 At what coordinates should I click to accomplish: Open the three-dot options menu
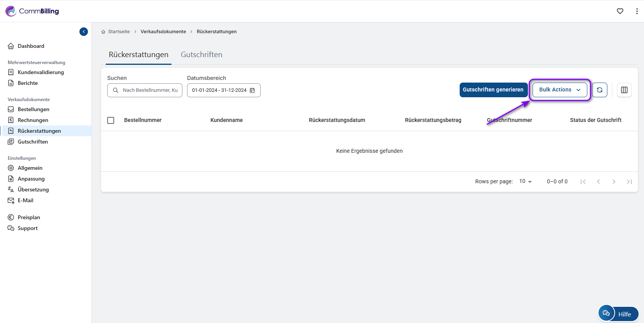637,11
